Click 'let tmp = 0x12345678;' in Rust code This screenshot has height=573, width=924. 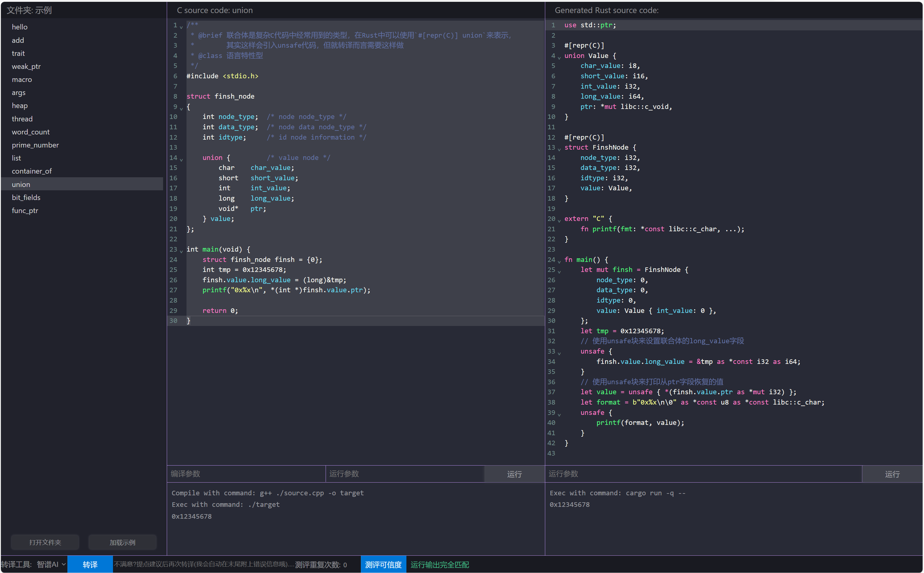pyautogui.click(x=622, y=331)
